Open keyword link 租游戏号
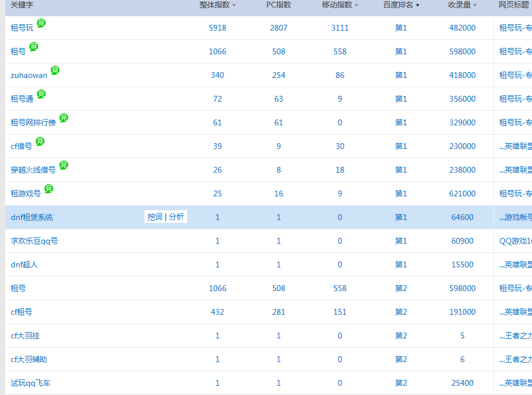Image resolution: width=532 pixels, height=395 pixels. [26, 193]
